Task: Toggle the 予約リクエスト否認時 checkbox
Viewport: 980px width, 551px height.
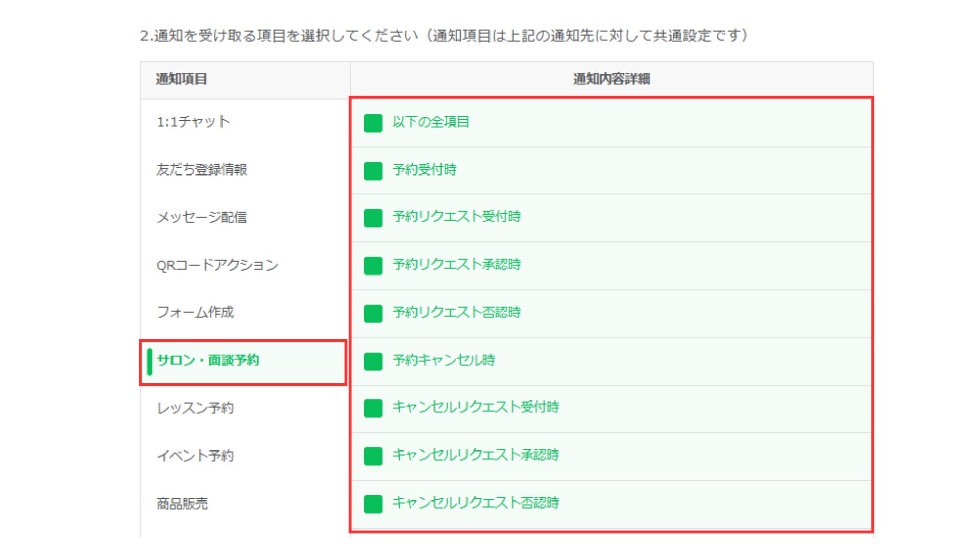Action: pyautogui.click(x=373, y=314)
